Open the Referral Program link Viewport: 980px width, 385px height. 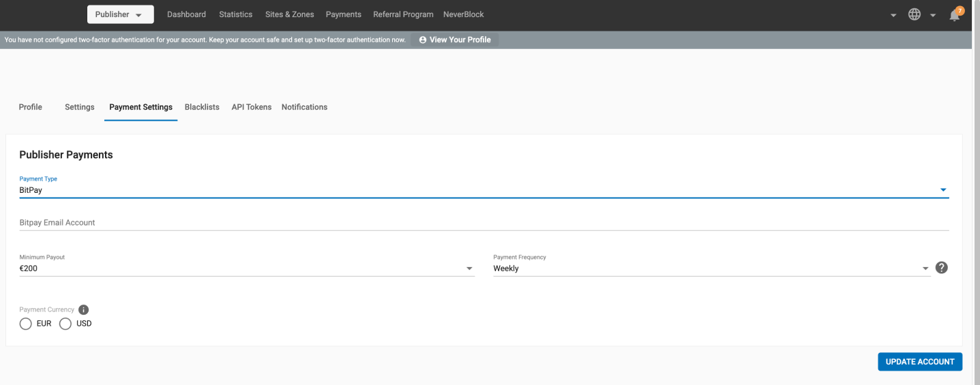coord(403,14)
